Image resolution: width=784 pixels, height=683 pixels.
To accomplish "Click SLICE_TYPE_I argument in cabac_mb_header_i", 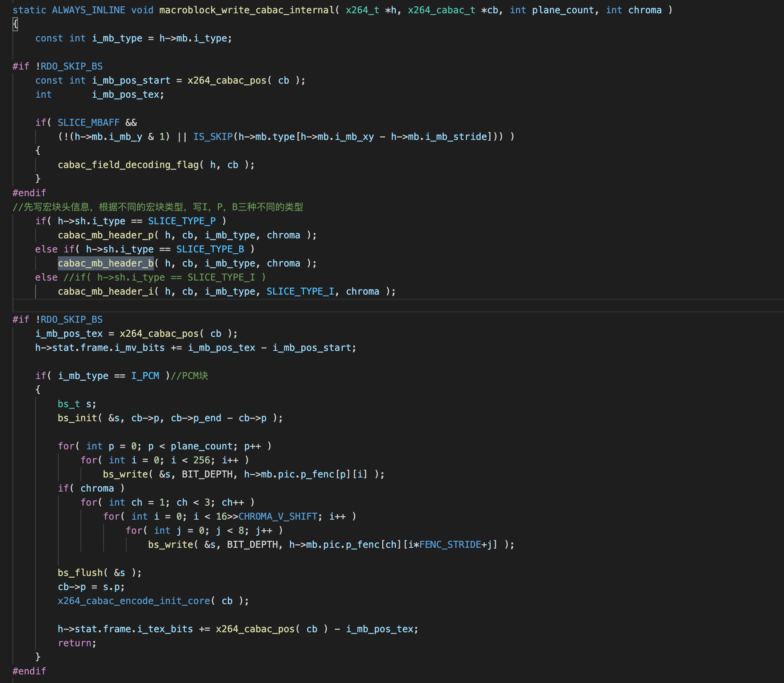I will coord(300,291).
